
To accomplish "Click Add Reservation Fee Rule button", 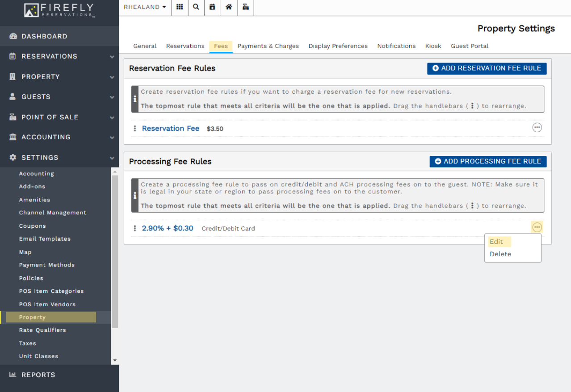I will [487, 68].
